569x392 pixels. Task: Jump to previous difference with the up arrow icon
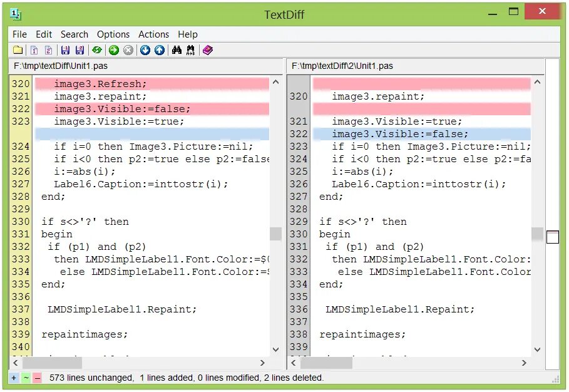(x=159, y=49)
